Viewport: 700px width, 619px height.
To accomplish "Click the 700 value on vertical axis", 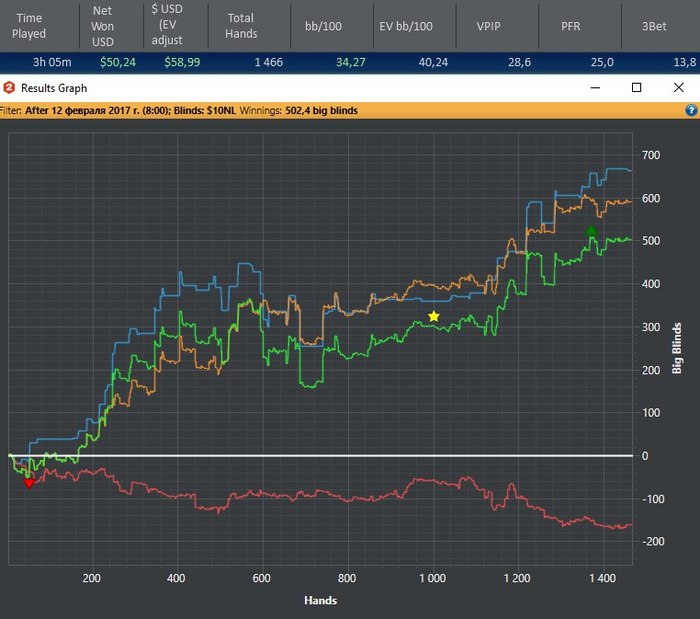I will tap(651, 155).
